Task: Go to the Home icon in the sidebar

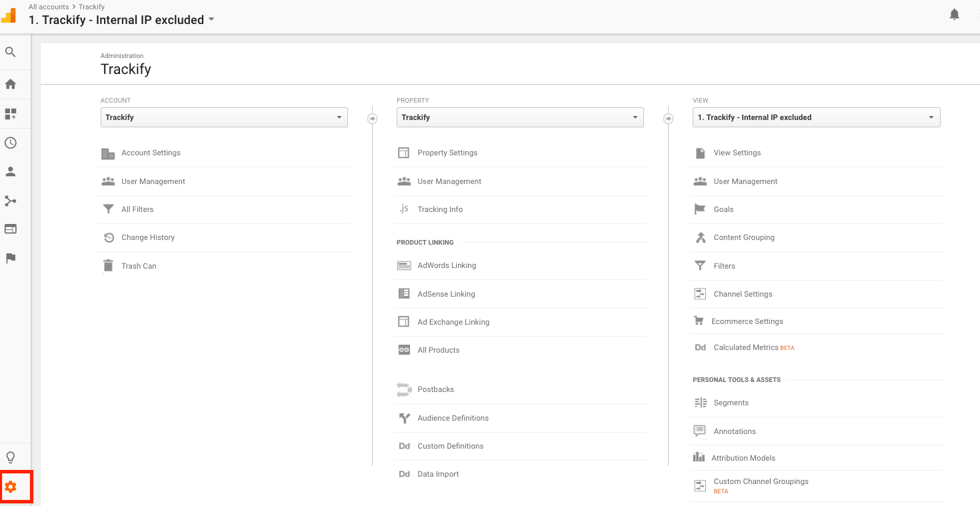Action: click(x=11, y=84)
